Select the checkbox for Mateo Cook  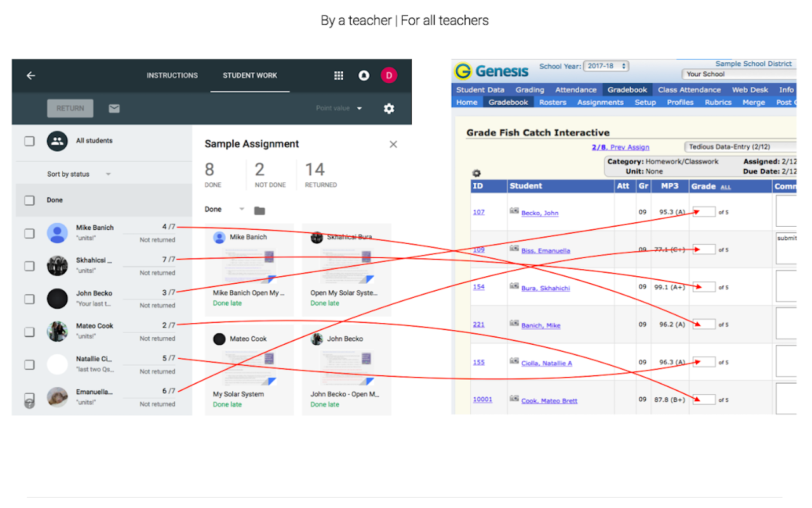[x=29, y=331]
